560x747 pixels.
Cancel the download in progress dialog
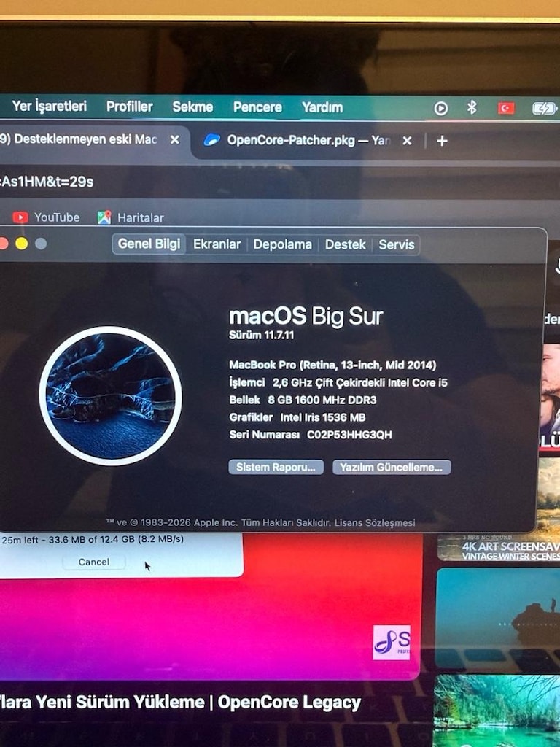(94, 562)
